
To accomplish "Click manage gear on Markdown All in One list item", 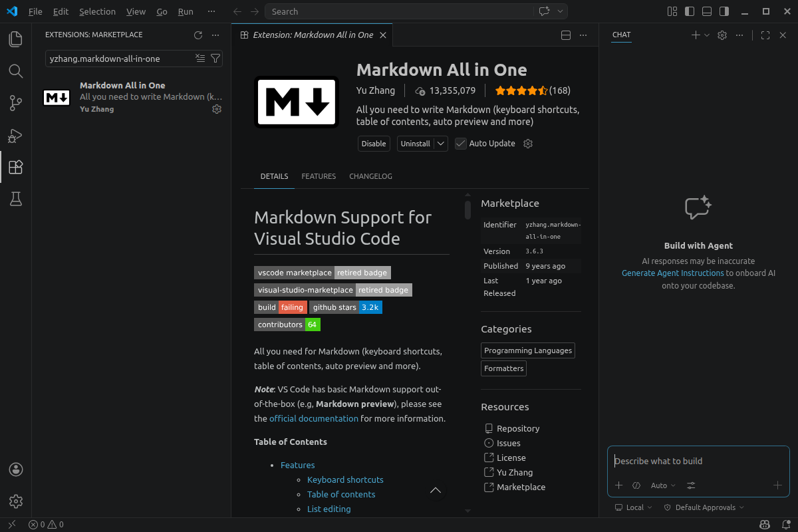I will [217, 109].
